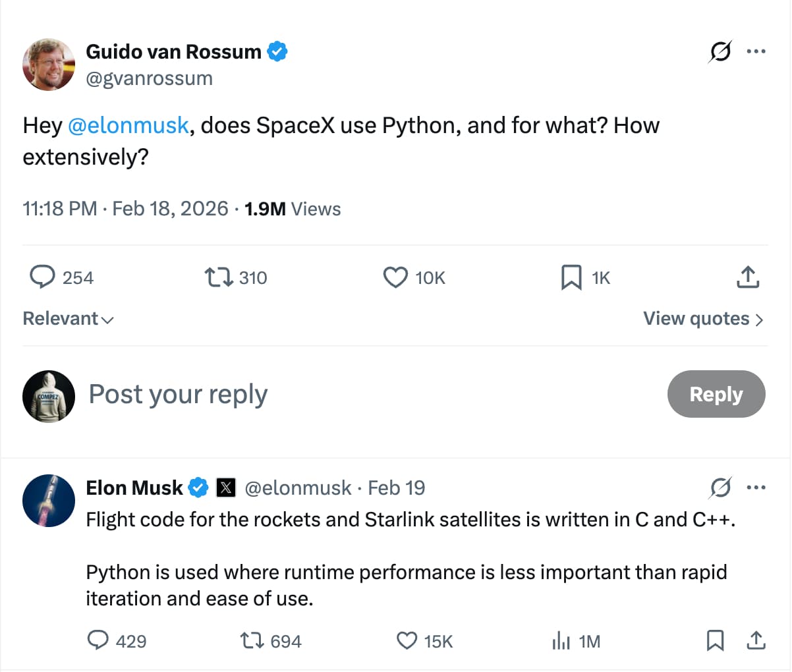This screenshot has height=672, width=792.
Task: Open the more options menu on Elon's reply
Action: pyautogui.click(x=756, y=488)
